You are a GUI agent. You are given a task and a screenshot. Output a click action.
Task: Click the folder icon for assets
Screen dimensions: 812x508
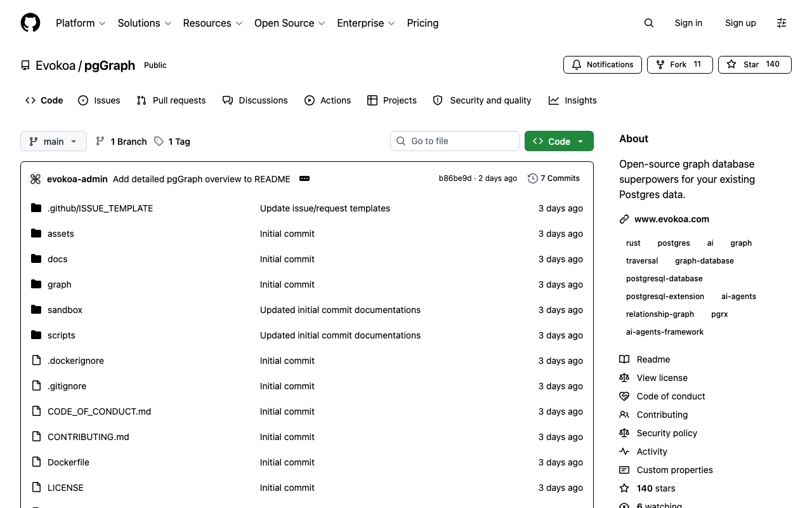coord(36,234)
